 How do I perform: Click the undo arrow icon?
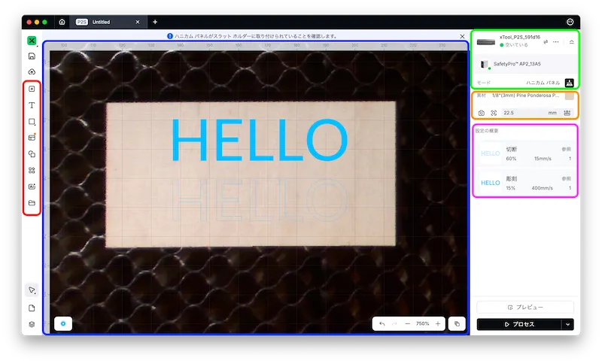[382, 323]
